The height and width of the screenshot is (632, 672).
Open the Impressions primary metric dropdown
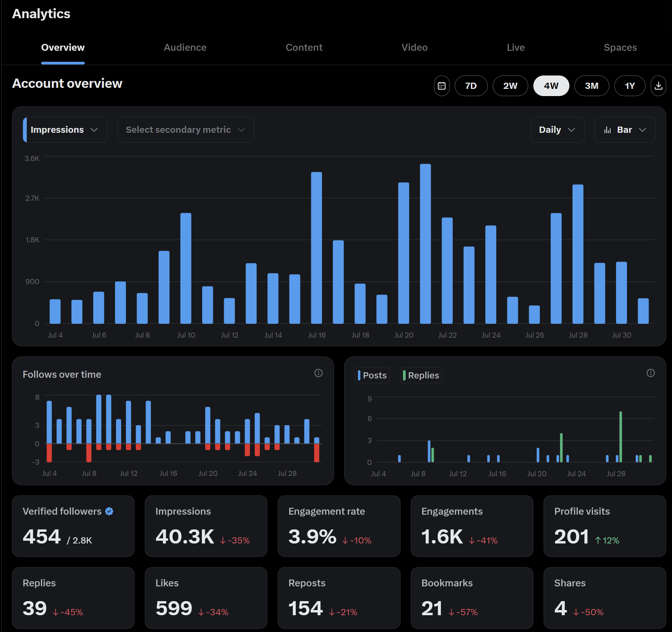[65, 130]
